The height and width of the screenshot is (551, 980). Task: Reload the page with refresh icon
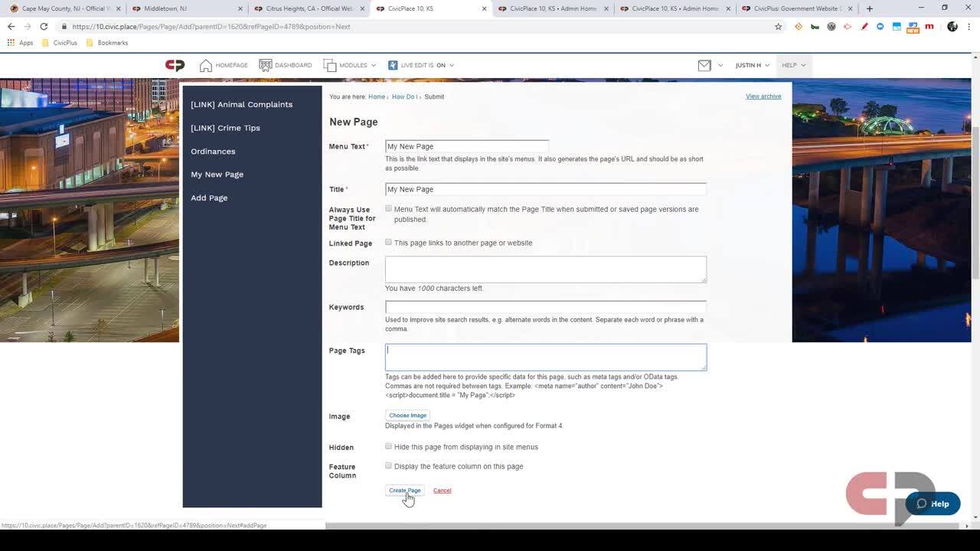pyautogui.click(x=44, y=26)
